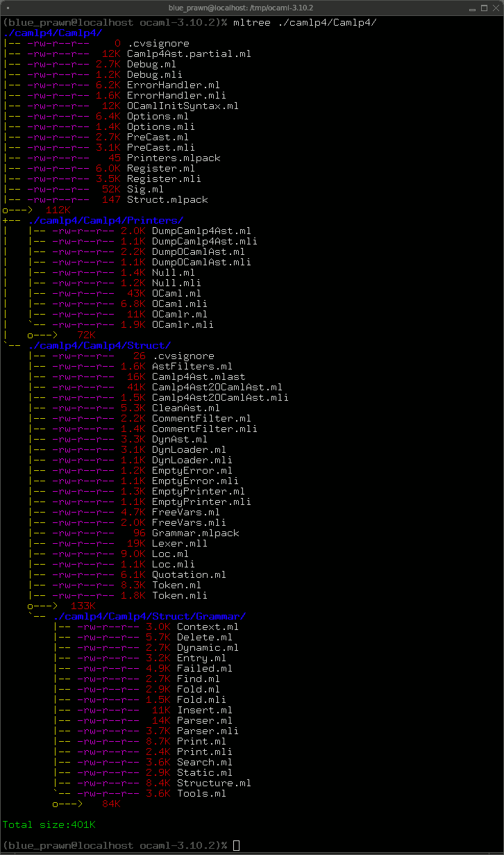Click the ./camlp4/Camlp4/Struct/ directory entry
This screenshot has width=504, height=855.
click(x=99, y=345)
